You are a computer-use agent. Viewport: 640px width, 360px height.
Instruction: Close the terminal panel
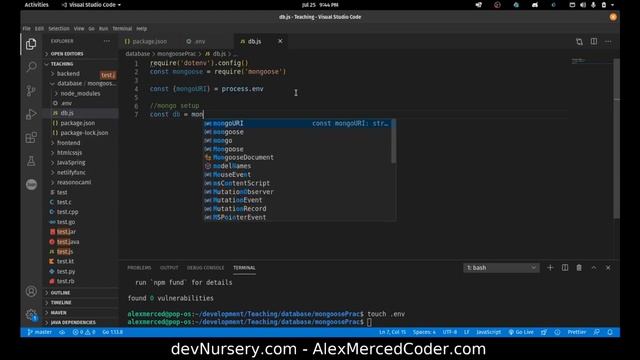[x=608, y=268]
